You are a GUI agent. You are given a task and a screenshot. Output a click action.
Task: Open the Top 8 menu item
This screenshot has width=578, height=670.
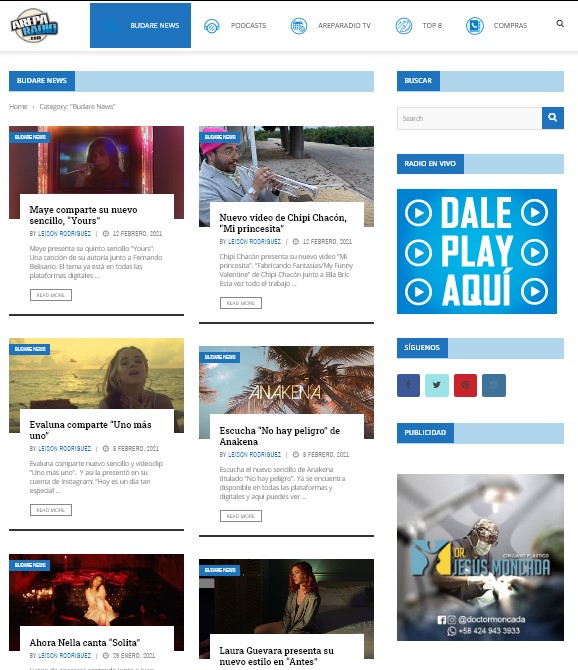click(432, 26)
